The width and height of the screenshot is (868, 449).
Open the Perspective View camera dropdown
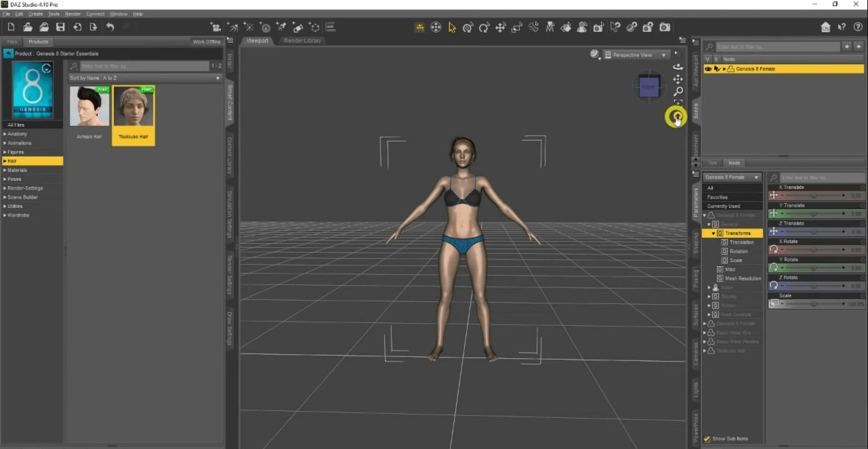[636, 55]
